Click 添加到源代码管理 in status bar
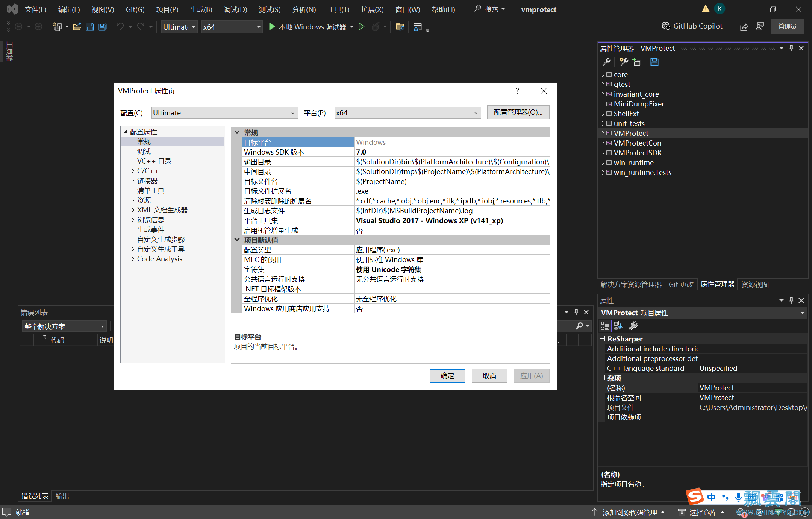The width and height of the screenshot is (812, 519). [x=630, y=512]
